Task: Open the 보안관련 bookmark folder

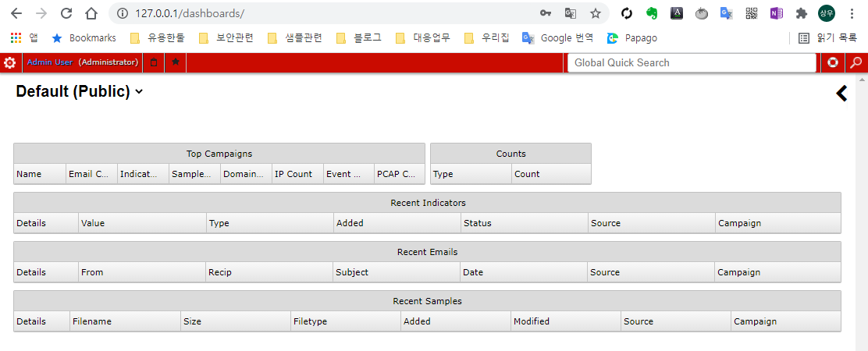Action: click(226, 38)
